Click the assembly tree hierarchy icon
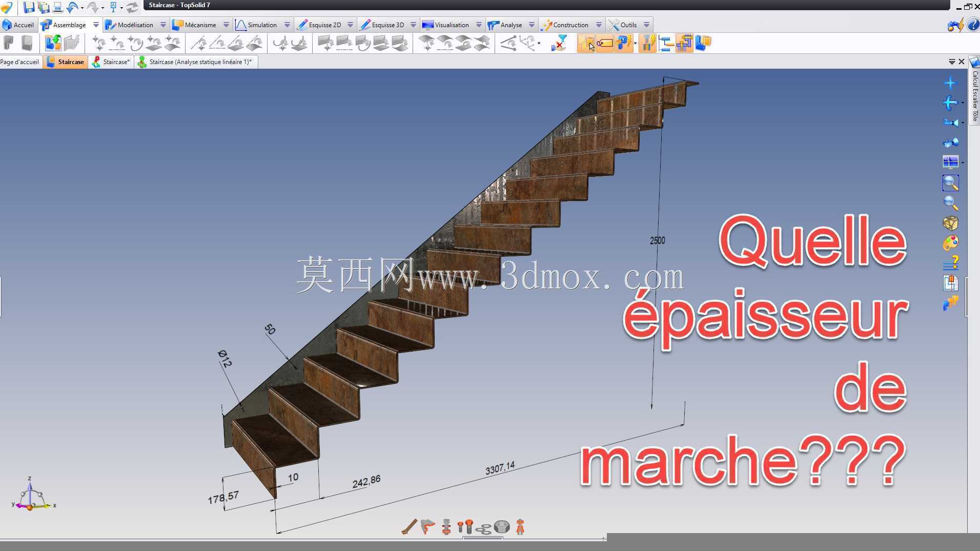Viewport: 980px width, 551px height. (666, 43)
